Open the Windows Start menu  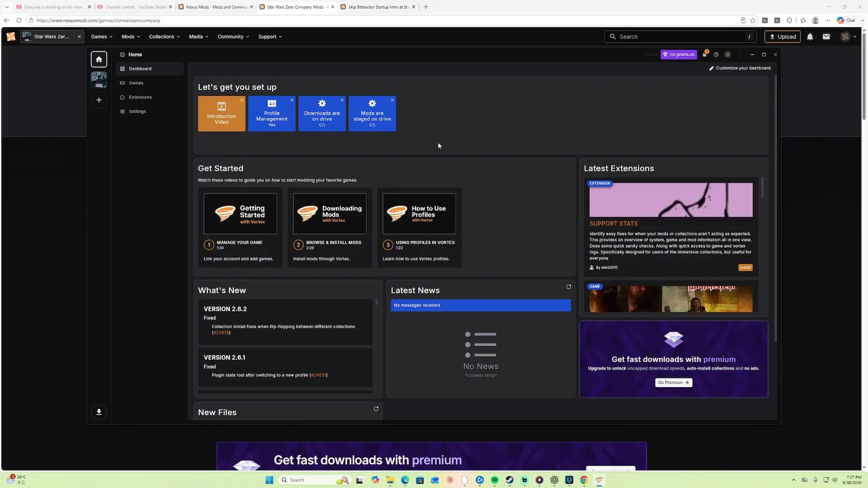(x=270, y=480)
